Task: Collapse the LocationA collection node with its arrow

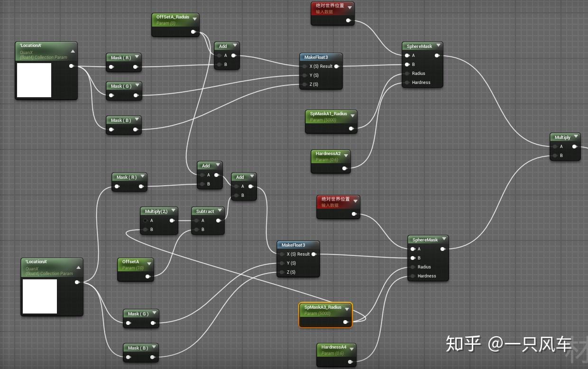Action: [73, 51]
